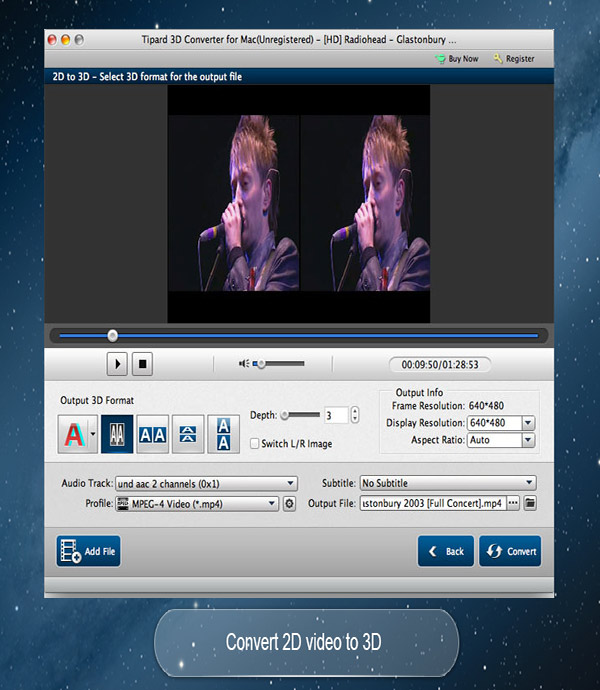Select top-and-bottom half-height 3D format
Screen dimensions: 600x690
[188, 433]
